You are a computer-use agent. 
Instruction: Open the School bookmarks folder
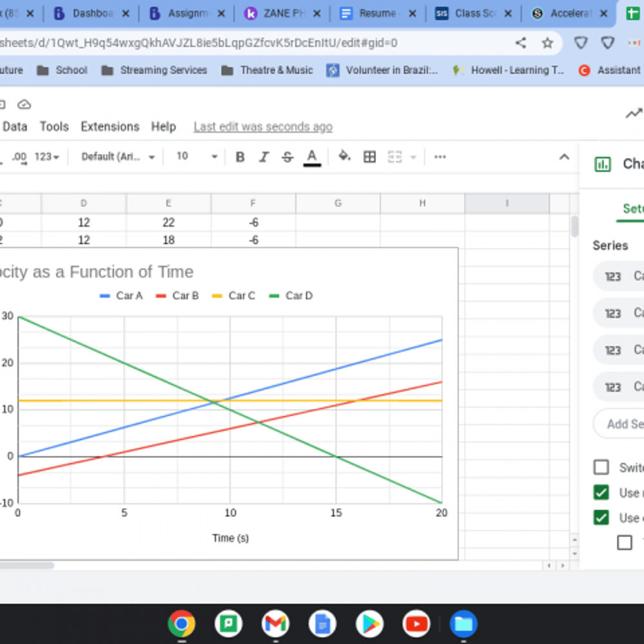tap(62, 70)
